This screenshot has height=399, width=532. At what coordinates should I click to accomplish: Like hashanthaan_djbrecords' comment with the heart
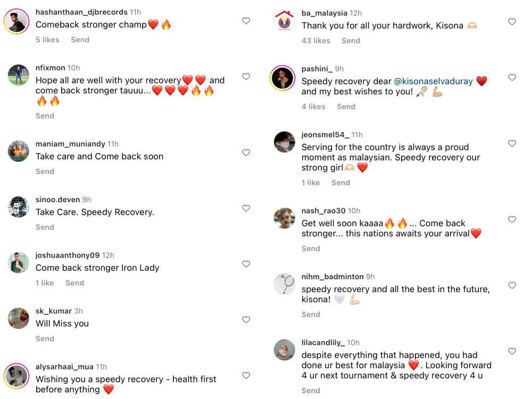click(246, 21)
